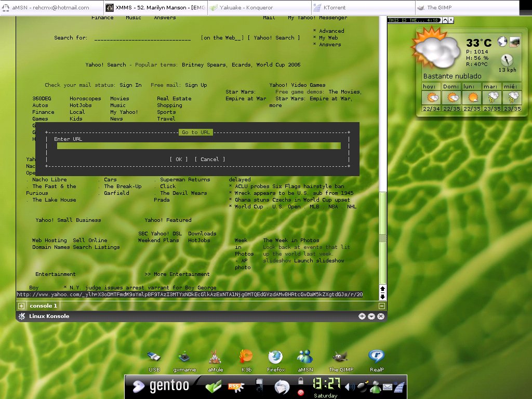Open the Horoscopes link

tap(85, 99)
